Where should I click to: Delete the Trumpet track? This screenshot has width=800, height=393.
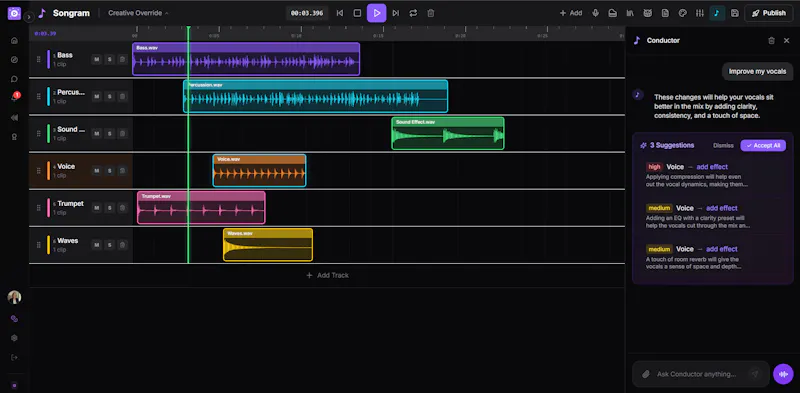pos(122,208)
